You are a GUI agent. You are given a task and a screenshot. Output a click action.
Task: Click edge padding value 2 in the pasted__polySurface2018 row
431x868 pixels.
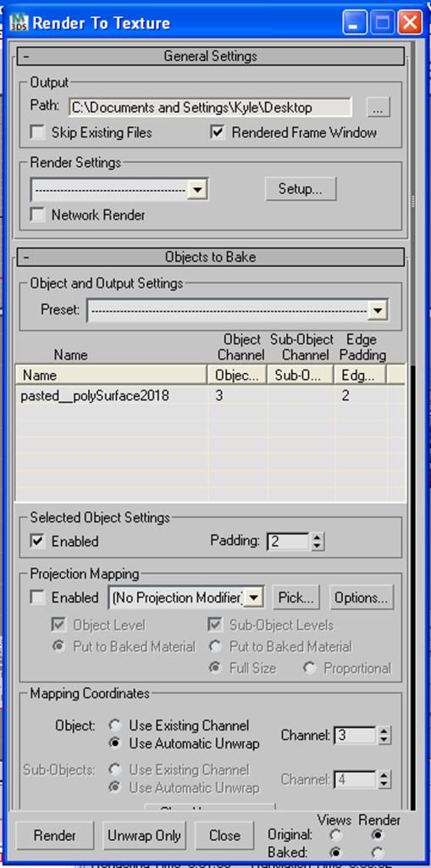[345, 397]
